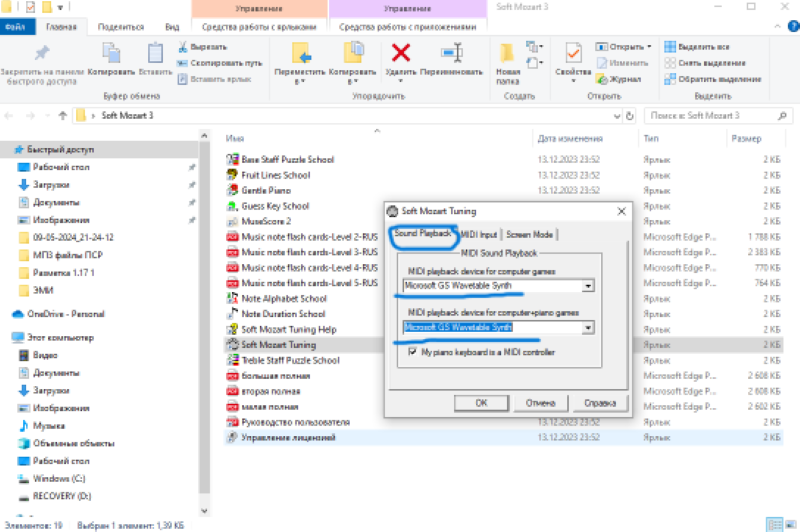Viewport: 800px width, 532px height.
Task: Click Invert selection in ribbon
Action: coord(713,80)
